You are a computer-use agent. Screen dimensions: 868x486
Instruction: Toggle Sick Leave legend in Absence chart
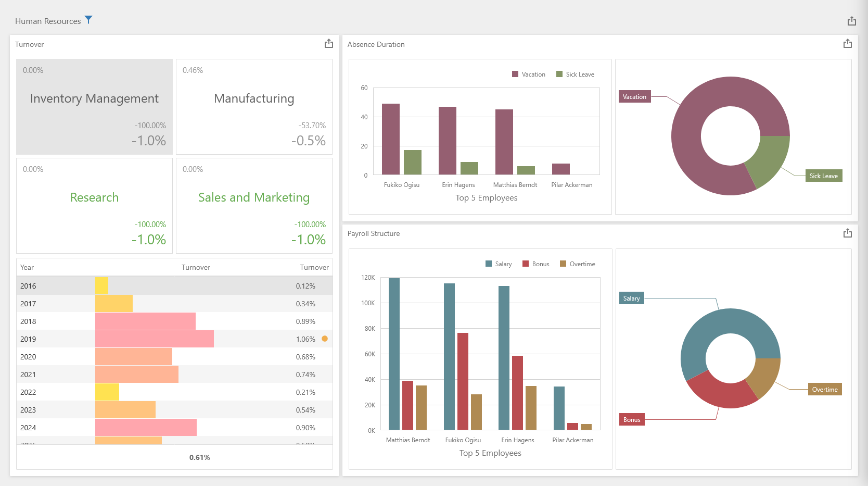coord(575,74)
